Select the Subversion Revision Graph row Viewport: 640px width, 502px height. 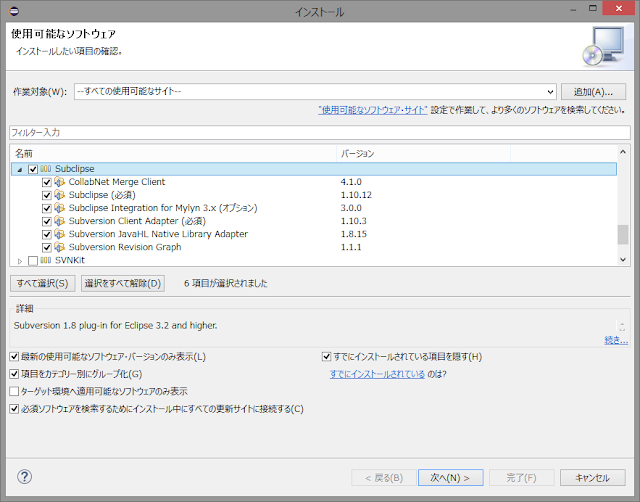pos(313,247)
